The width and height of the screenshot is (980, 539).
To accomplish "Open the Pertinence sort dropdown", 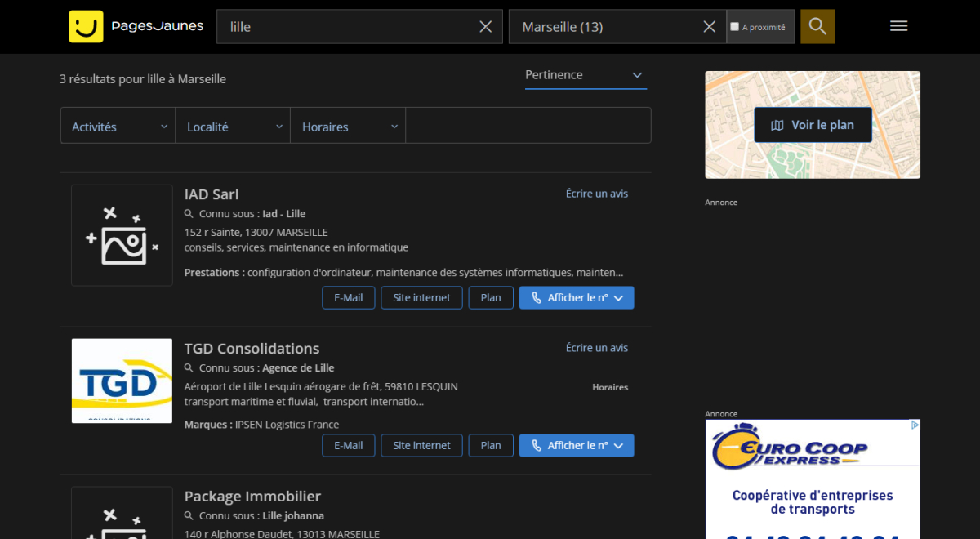I will pyautogui.click(x=586, y=75).
